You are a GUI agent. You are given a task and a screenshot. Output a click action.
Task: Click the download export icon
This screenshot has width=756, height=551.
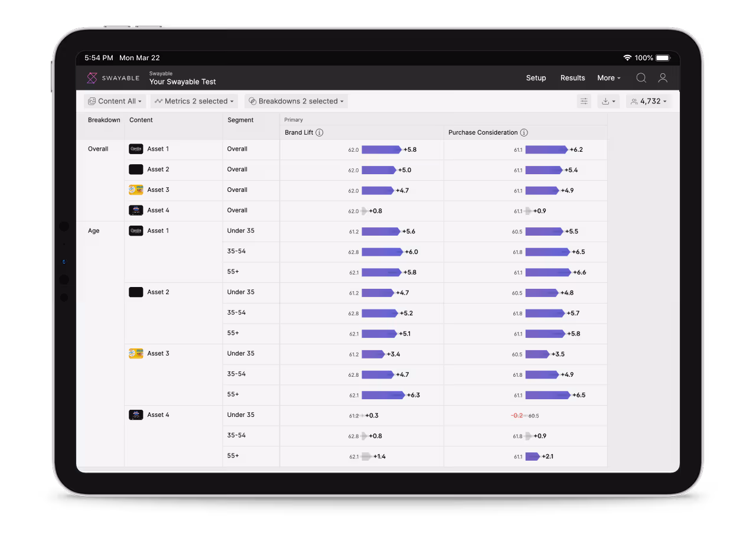click(x=608, y=102)
